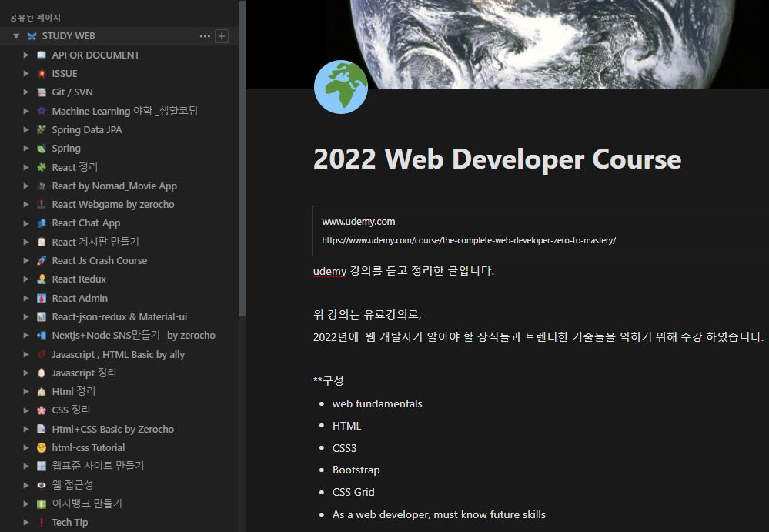
Task: Expand the React Redux page
Action: click(26, 279)
